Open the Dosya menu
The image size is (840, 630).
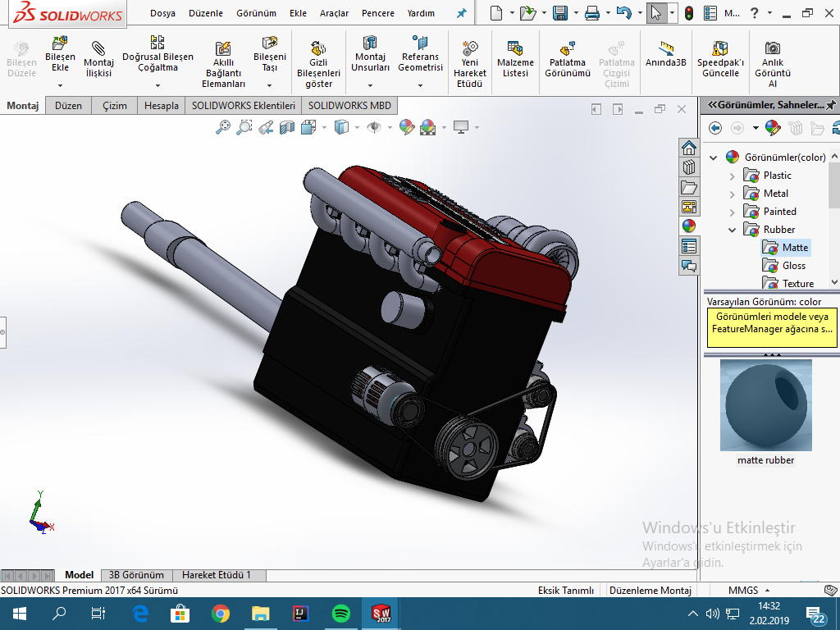[x=162, y=13]
